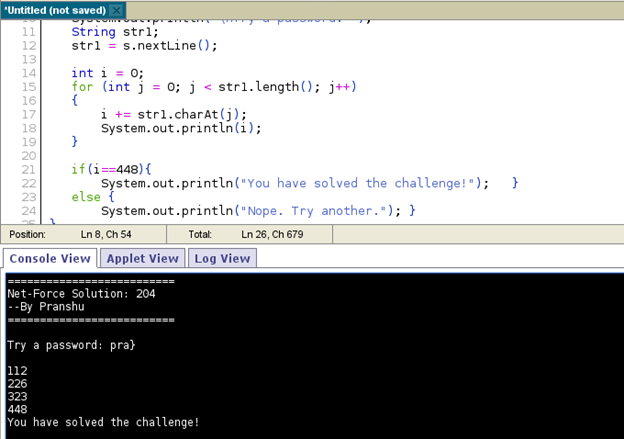
Task: Open the Log View tab
Action: pos(221,258)
